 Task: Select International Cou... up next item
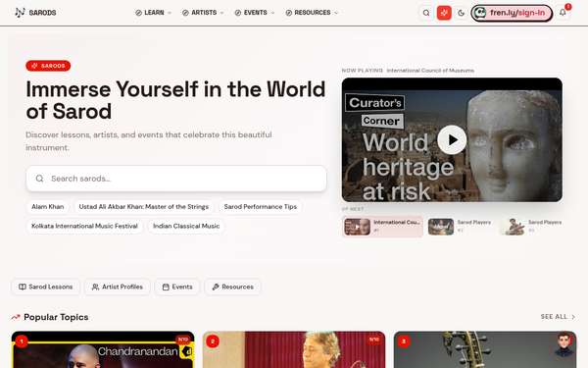click(x=382, y=227)
